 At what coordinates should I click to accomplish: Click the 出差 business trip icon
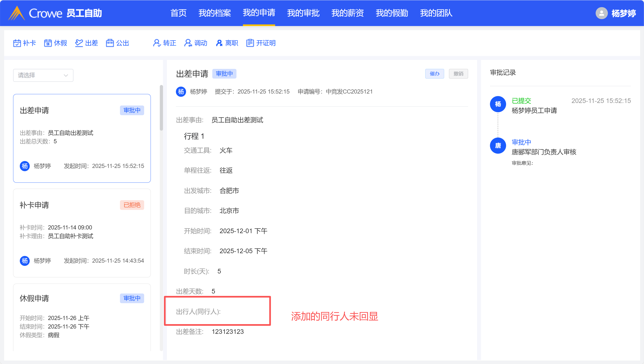pyautogui.click(x=79, y=43)
